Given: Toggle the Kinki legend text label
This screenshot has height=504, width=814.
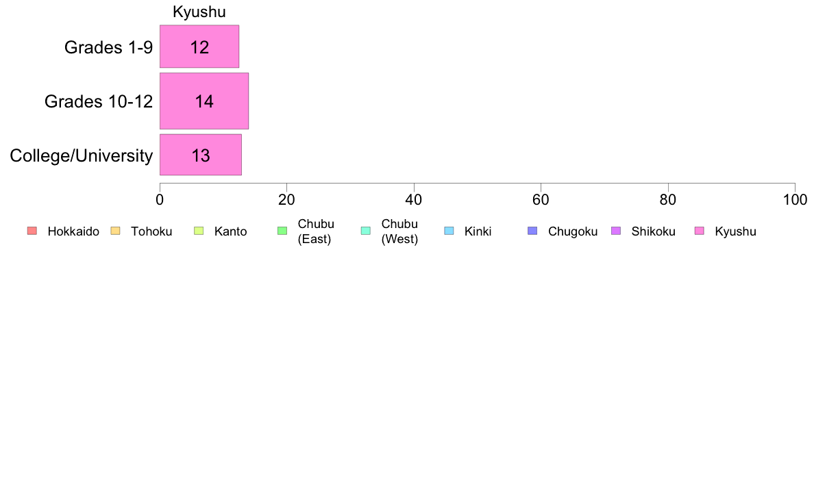Looking at the screenshot, I should (478, 231).
